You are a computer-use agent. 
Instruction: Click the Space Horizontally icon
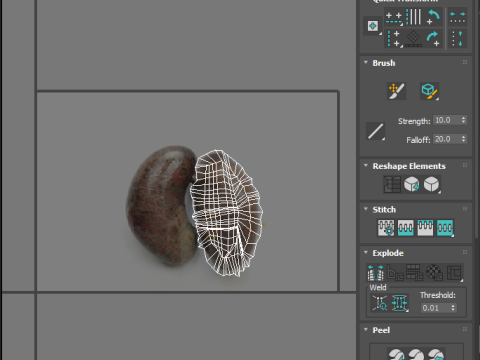457,17
